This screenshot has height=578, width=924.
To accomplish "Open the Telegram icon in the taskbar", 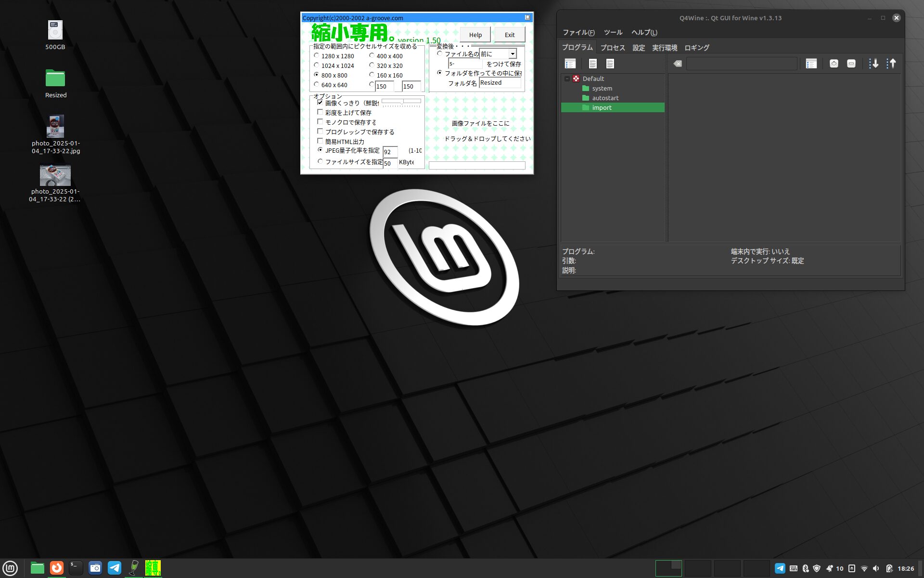I will 115,568.
